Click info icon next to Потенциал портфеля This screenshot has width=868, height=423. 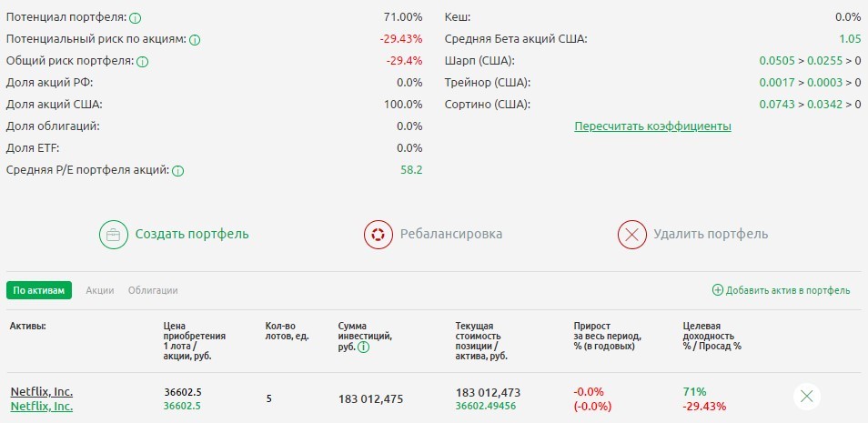coord(135,17)
